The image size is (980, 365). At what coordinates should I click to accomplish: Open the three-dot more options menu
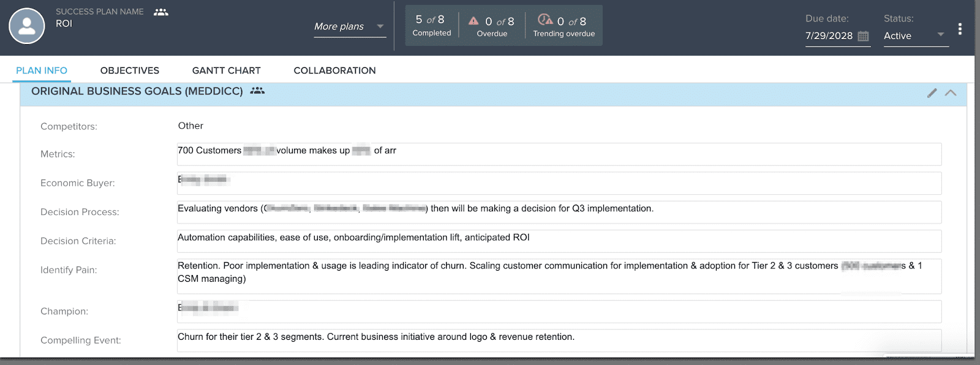(960, 29)
